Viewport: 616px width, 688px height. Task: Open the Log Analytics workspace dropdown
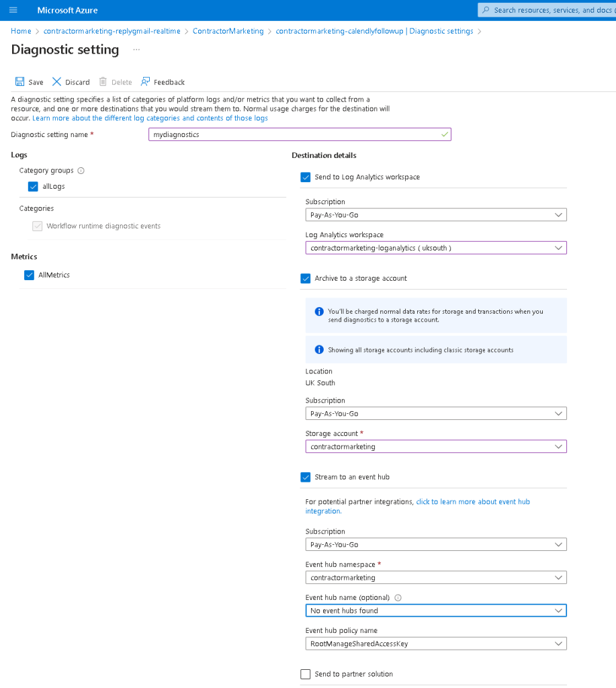(x=436, y=248)
